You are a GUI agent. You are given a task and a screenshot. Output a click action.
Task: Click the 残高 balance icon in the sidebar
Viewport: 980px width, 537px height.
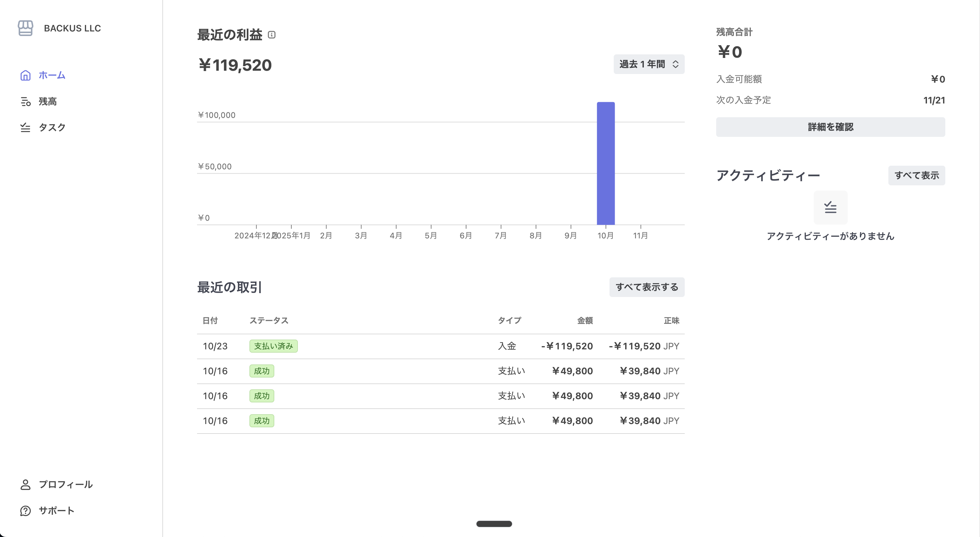(26, 102)
